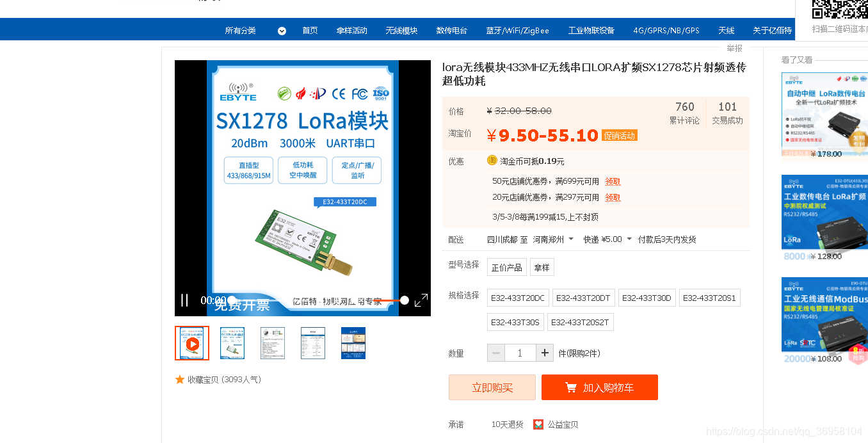The height and width of the screenshot is (443, 868).
Task: Click 四川成都 origin text
Action: click(x=502, y=239)
